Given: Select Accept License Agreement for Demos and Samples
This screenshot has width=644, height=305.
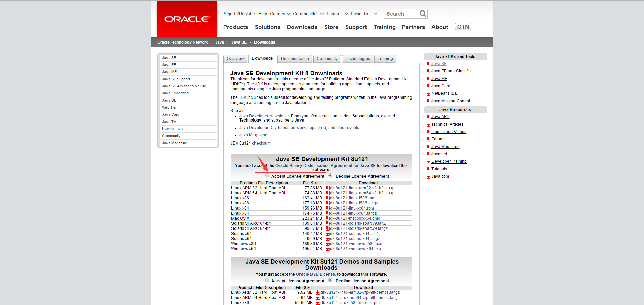Looking at the screenshot, I should click(x=267, y=280).
